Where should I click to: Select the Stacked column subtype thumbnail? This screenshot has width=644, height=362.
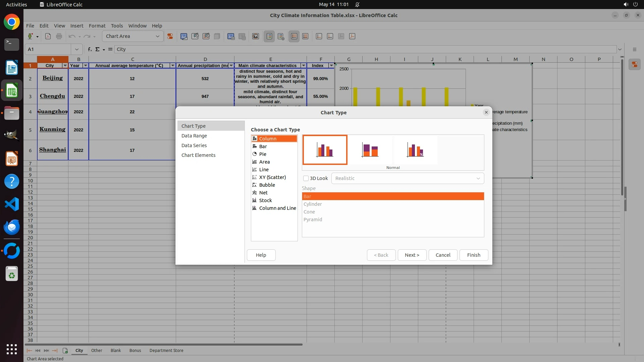(x=370, y=150)
